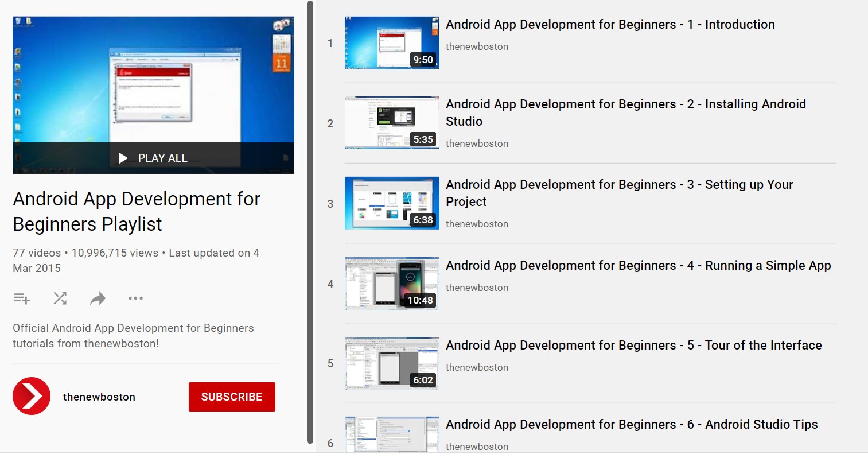
Task: Click index number 3 in playlist
Action: 330,204
